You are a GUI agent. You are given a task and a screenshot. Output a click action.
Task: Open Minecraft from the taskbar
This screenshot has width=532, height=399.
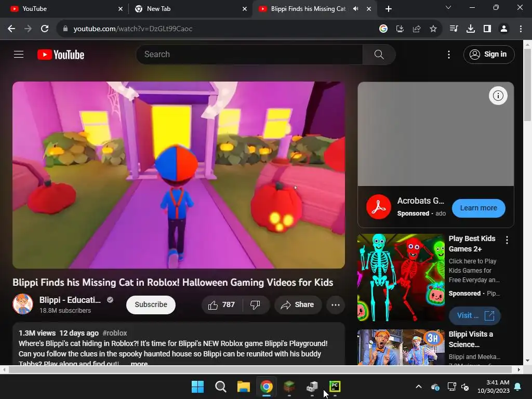[x=289, y=387]
